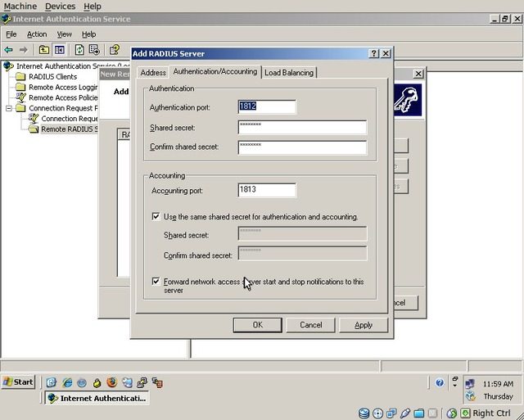Click the Help toolbar icon
Screen dimensions: 524x420
click(115, 50)
